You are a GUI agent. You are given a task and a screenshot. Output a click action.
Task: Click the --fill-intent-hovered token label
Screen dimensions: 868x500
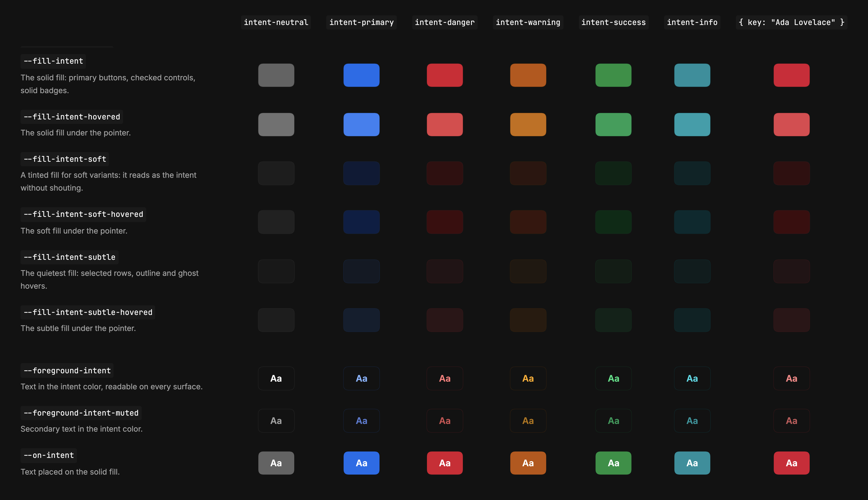click(x=72, y=117)
